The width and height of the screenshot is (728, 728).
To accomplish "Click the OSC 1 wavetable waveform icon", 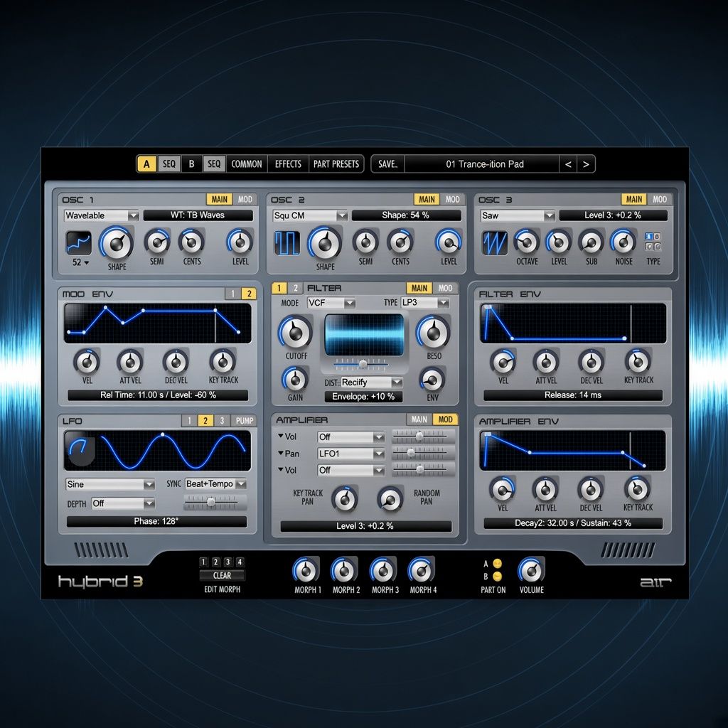I will pos(78,243).
